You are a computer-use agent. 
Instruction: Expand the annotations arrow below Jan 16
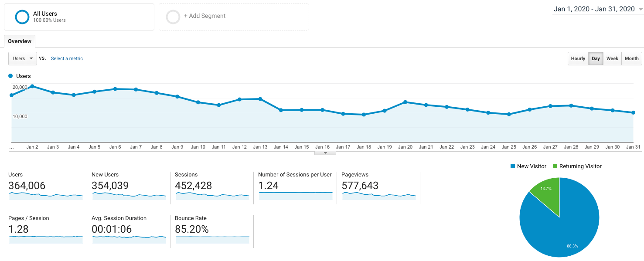pyautogui.click(x=324, y=153)
